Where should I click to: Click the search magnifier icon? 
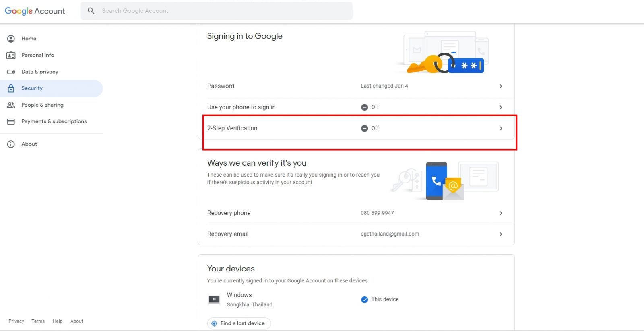91,11
